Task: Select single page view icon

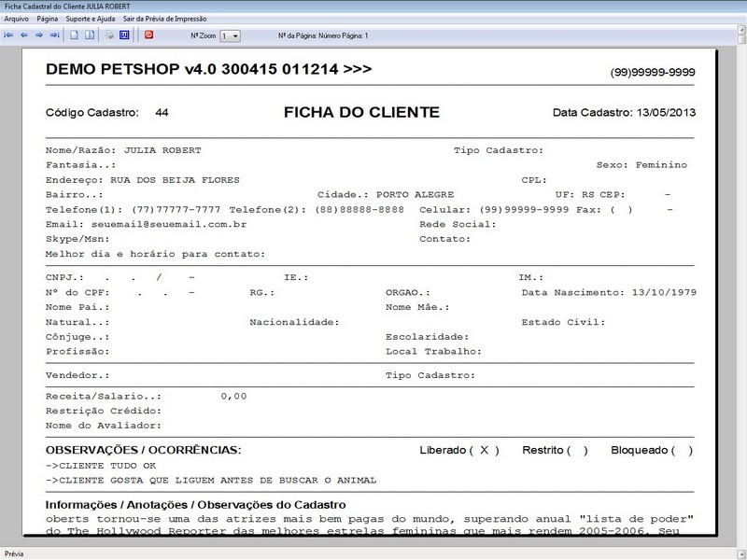Action: point(74,35)
